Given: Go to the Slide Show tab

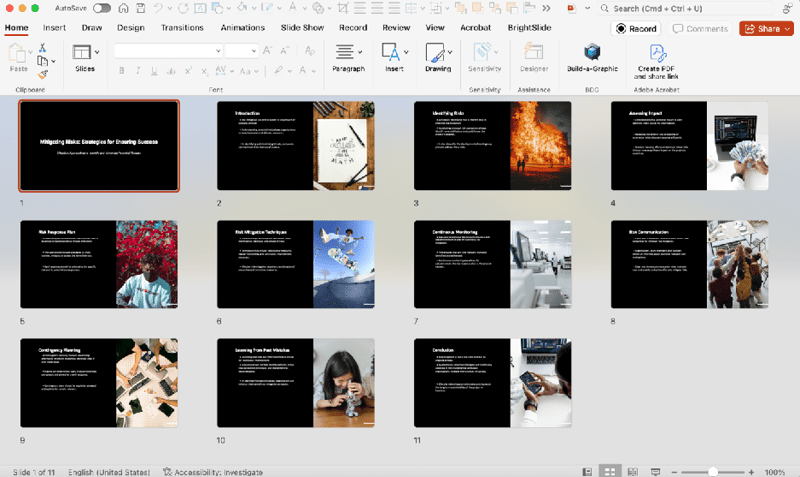Looking at the screenshot, I should tap(302, 28).
